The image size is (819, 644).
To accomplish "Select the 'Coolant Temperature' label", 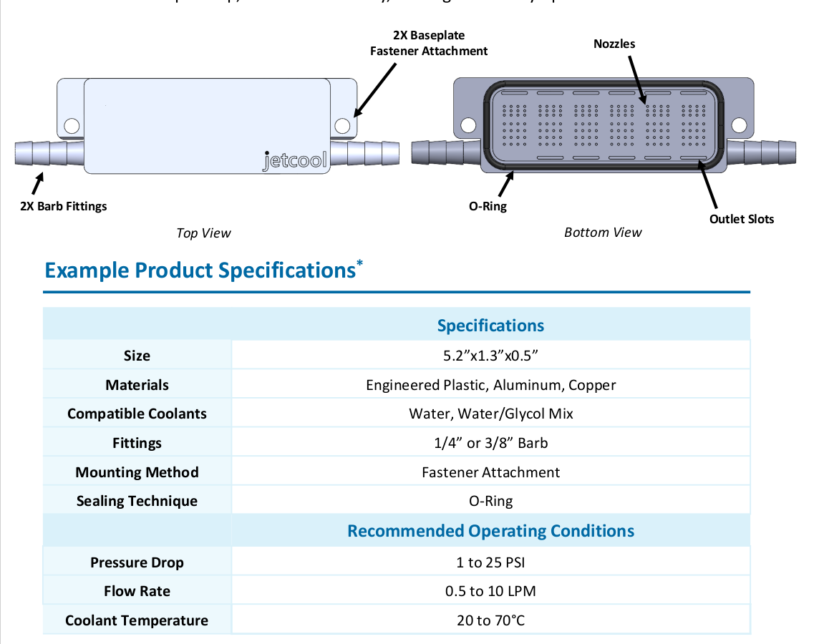I will [x=137, y=620].
